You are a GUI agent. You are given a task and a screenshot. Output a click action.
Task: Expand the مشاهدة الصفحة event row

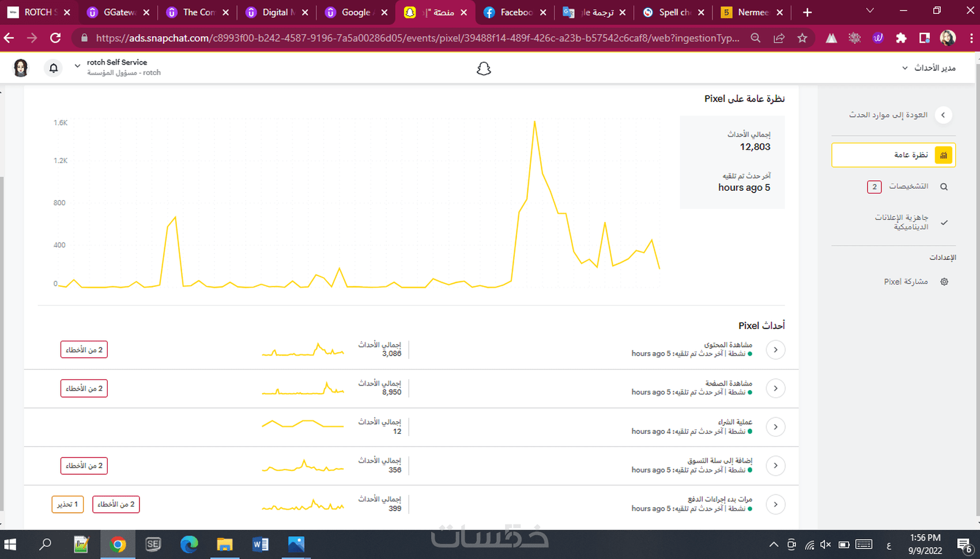point(775,388)
